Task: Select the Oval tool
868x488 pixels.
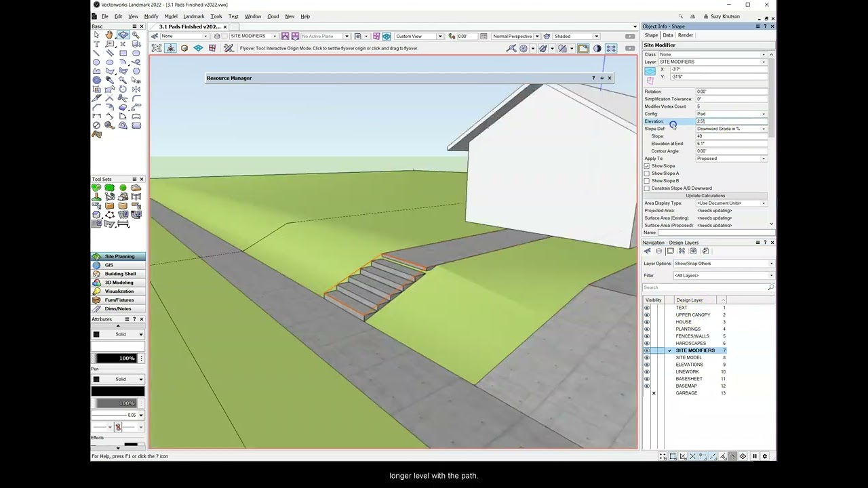Action: 109,62
